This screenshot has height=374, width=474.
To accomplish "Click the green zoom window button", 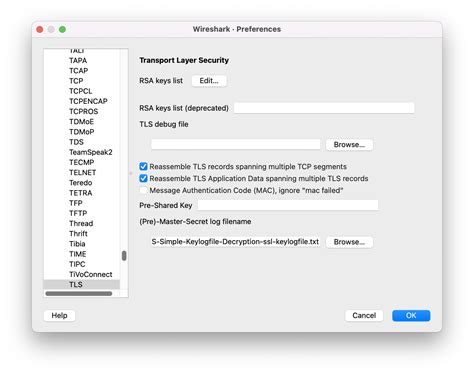I will [62, 29].
